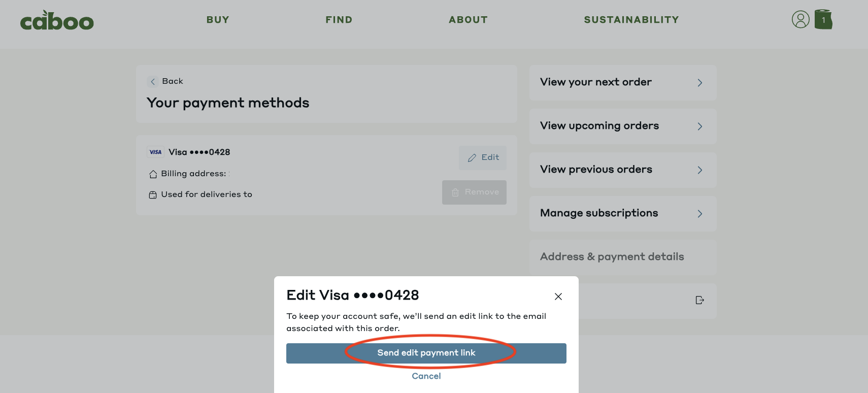Go to the FIND menu item

[339, 20]
